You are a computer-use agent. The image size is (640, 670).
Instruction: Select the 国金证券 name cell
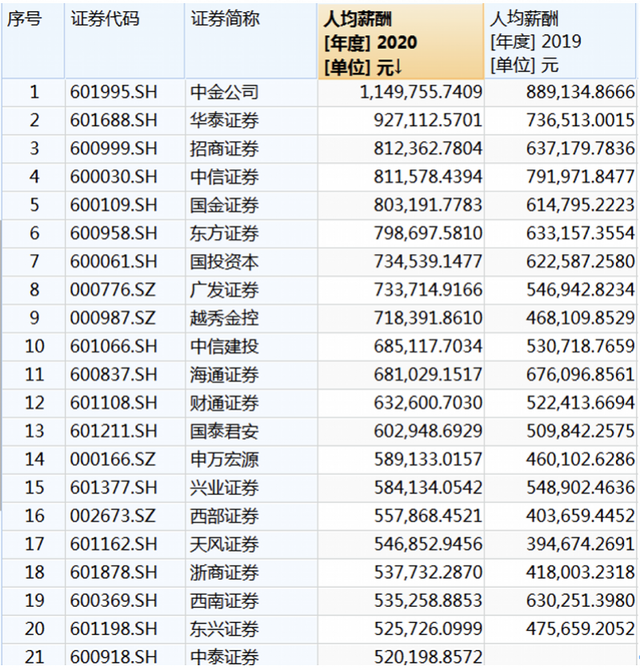coord(251,205)
